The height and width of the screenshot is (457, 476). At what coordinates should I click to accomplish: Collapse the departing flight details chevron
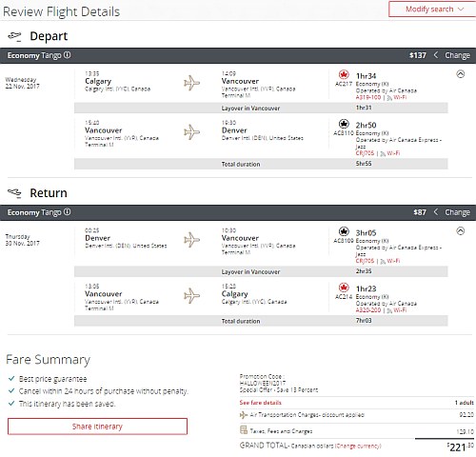click(x=461, y=74)
